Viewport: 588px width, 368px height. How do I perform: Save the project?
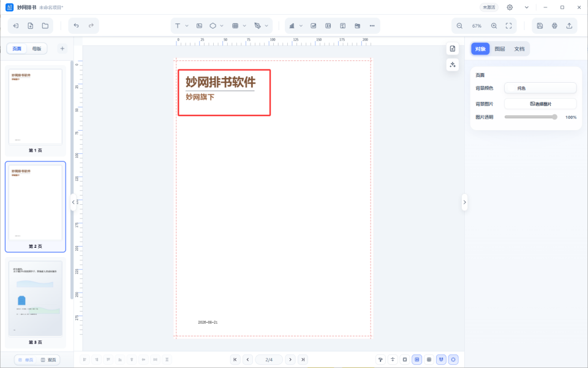(x=540, y=26)
